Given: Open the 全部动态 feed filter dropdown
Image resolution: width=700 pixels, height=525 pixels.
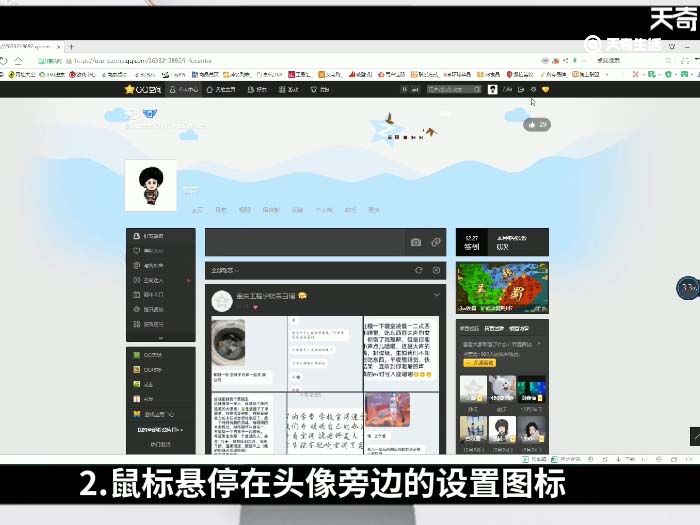Looking at the screenshot, I should [x=225, y=271].
